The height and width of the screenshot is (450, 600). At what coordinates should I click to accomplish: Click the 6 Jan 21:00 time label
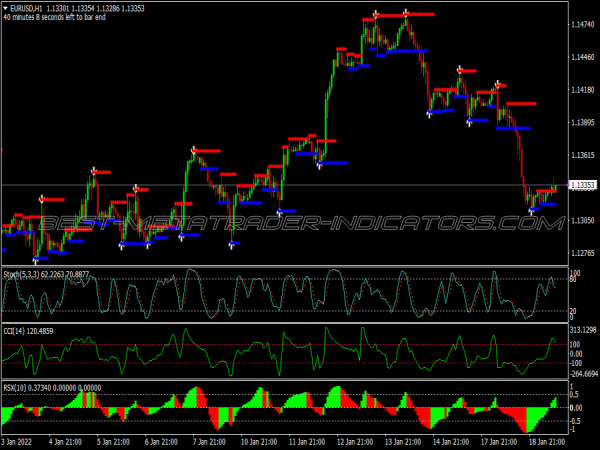pos(161,442)
